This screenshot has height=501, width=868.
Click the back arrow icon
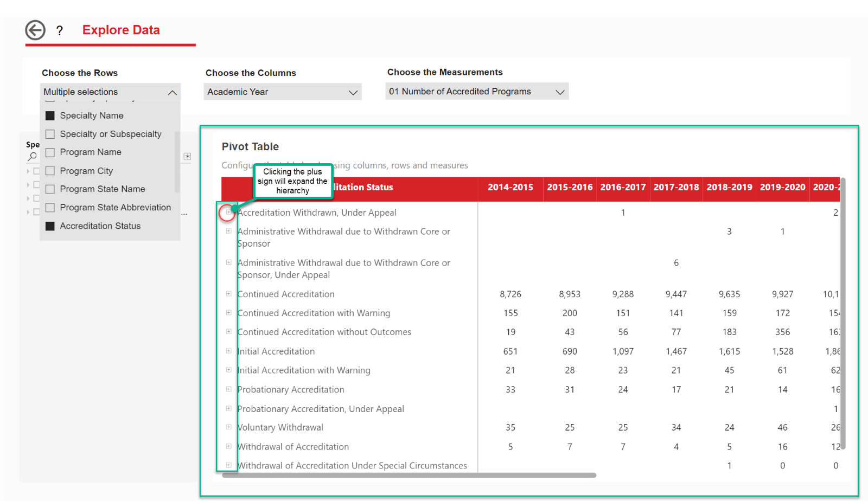(x=35, y=30)
